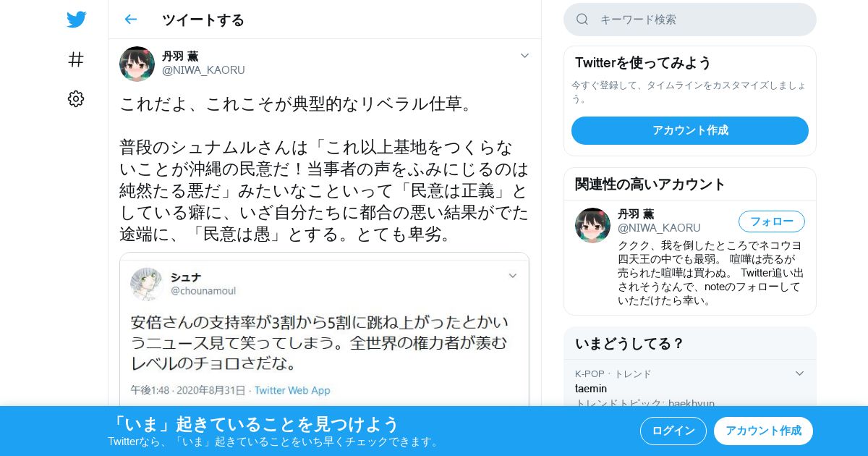Select the taemin trend item

(x=690, y=388)
